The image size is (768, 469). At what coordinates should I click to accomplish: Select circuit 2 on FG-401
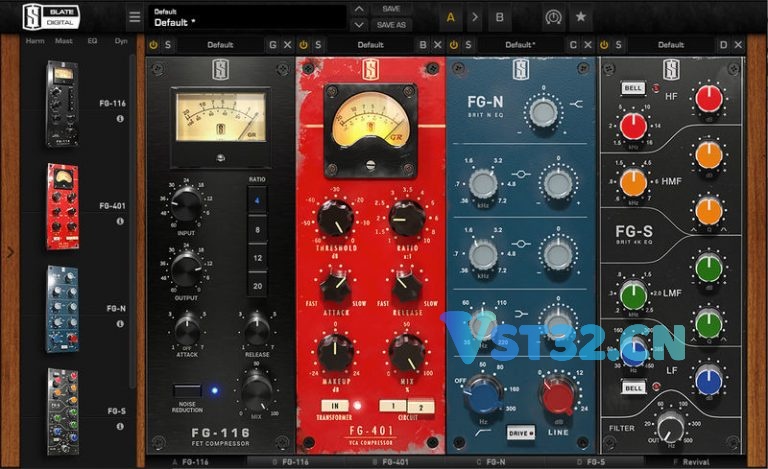[421, 406]
